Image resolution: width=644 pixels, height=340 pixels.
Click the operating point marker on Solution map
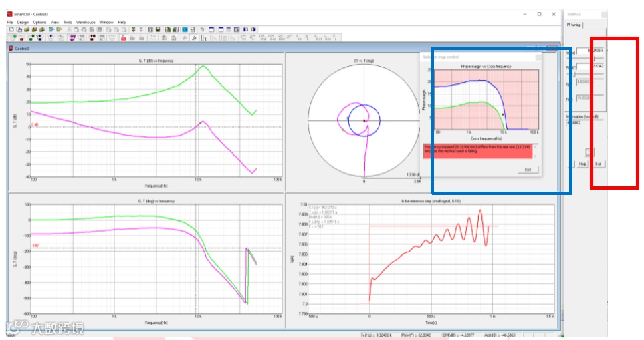503,115
